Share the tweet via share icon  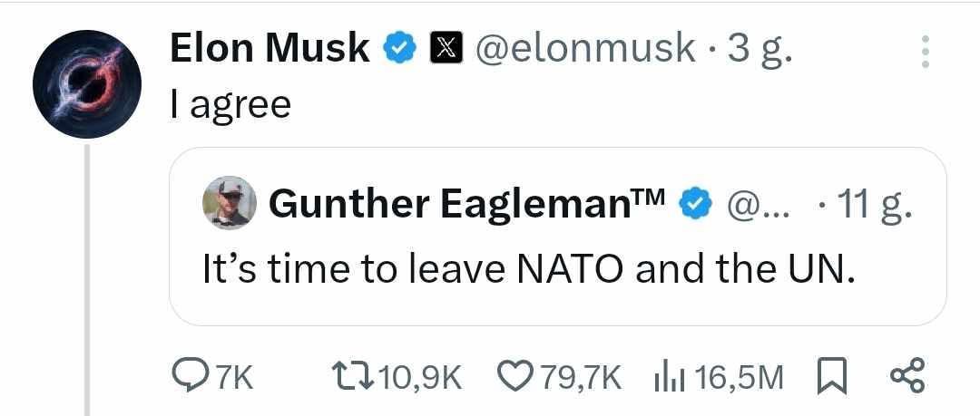click(906, 376)
